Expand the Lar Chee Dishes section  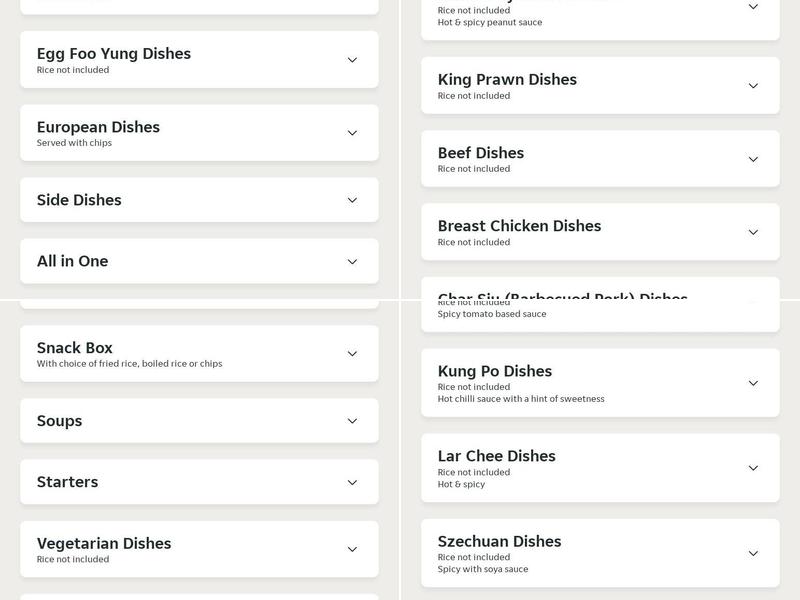(598, 465)
